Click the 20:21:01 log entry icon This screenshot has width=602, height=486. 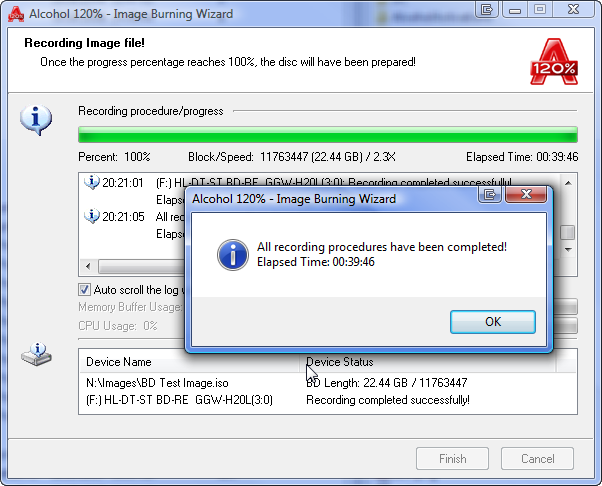[92, 182]
